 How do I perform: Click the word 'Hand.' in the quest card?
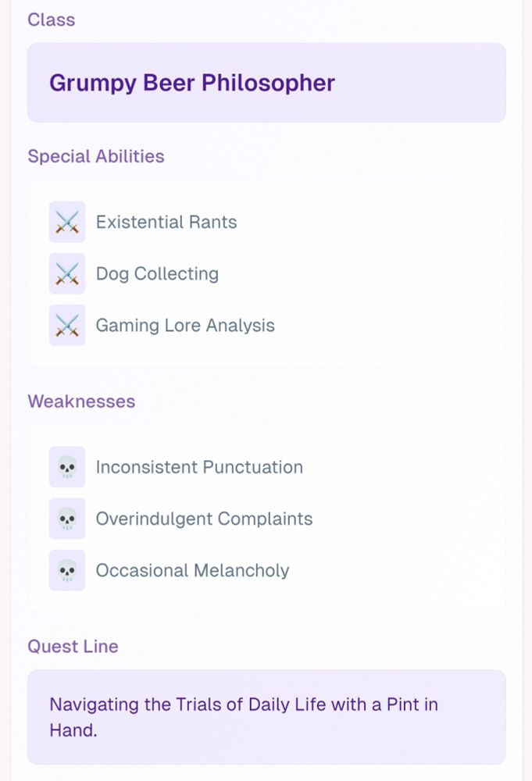[73, 731]
